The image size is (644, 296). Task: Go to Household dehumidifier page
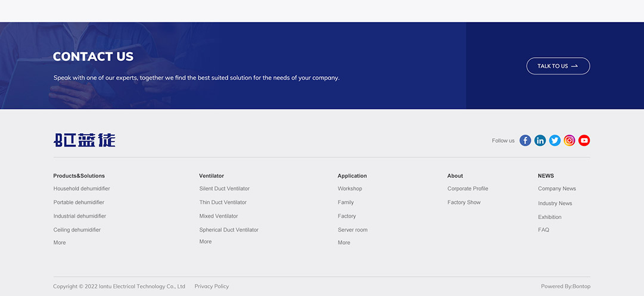82,189
